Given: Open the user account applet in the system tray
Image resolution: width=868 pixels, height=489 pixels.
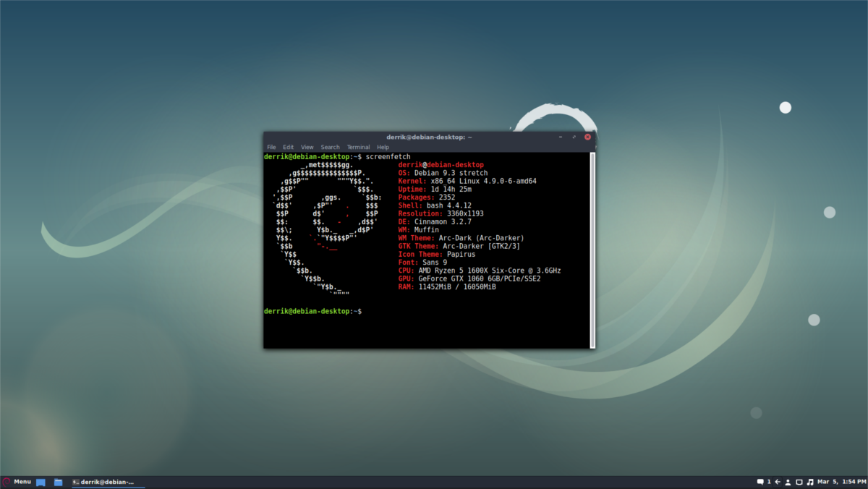Looking at the screenshot, I should (787, 481).
